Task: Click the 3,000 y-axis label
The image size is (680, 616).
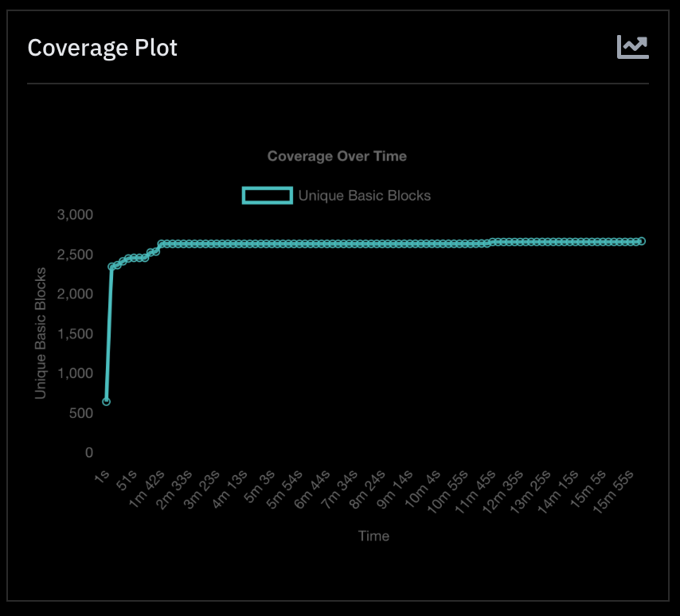Action: pos(76,215)
